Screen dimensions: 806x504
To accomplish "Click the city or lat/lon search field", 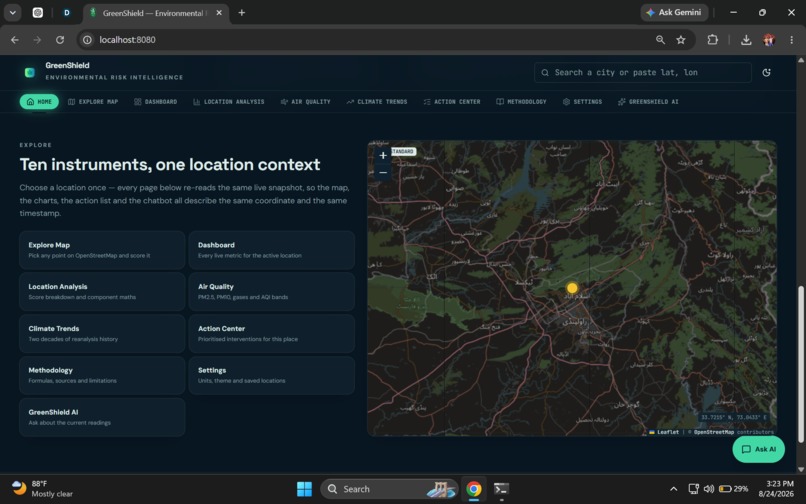I will tap(643, 73).
